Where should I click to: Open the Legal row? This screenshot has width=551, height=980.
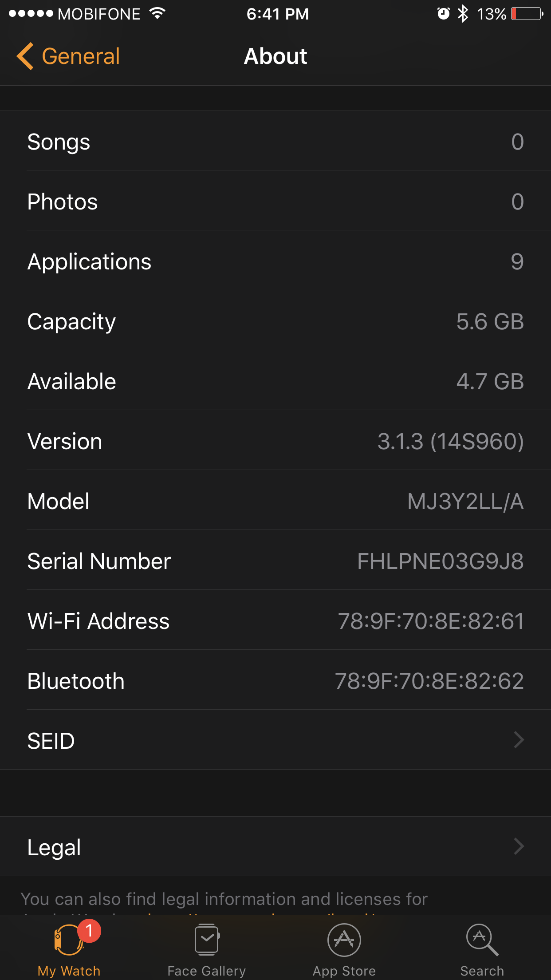coord(275,846)
